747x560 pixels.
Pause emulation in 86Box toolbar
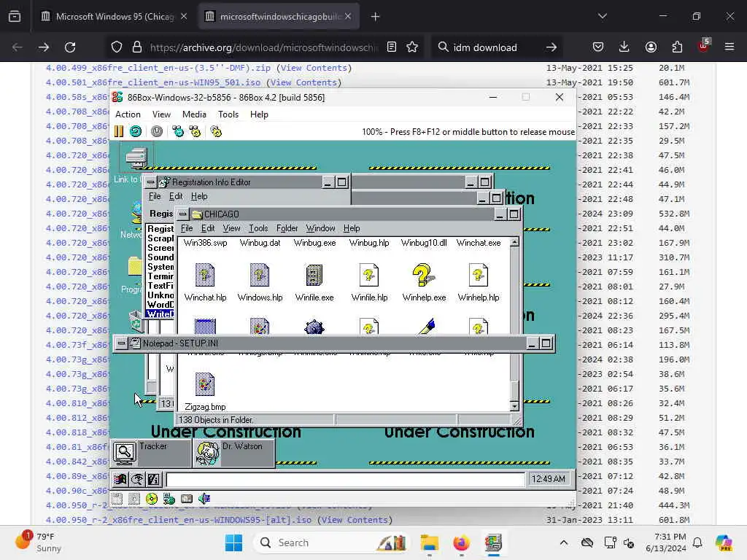(119, 131)
